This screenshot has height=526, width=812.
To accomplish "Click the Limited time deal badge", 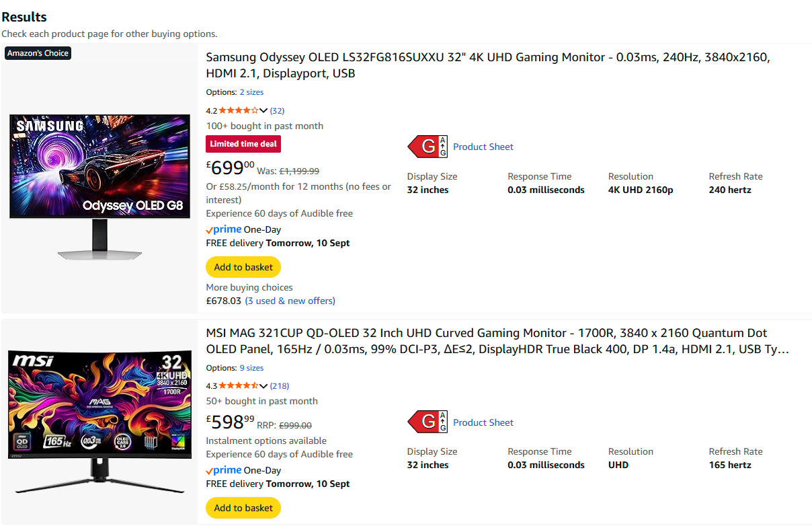I will 243,144.
